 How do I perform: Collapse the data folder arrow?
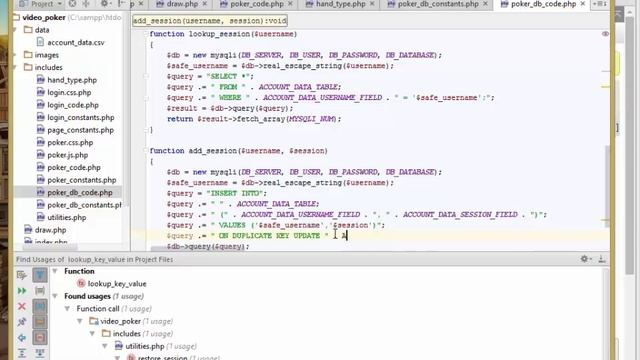click(x=16, y=30)
